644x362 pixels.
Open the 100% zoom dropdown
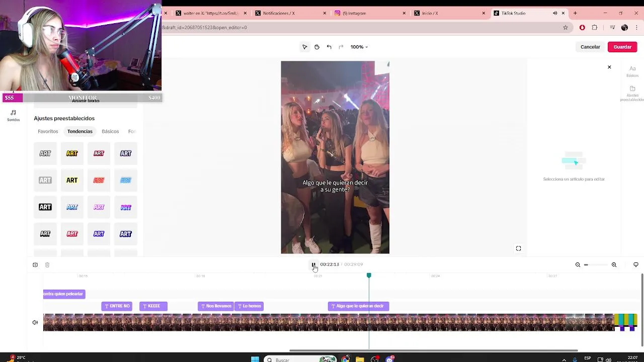(359, 47)
